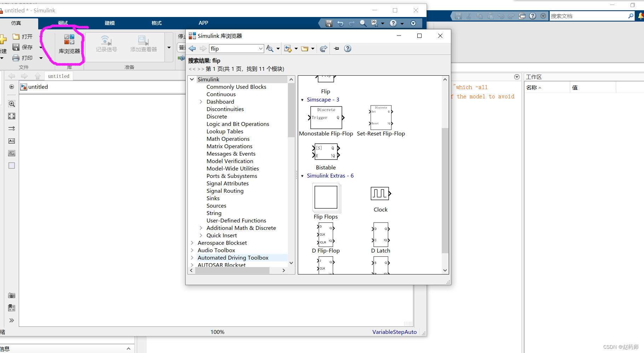The height and width of the screenshot is (353, 644).
Task: Click search magnifier in Simulink quick access toolbar
Action: click(363, 23)
